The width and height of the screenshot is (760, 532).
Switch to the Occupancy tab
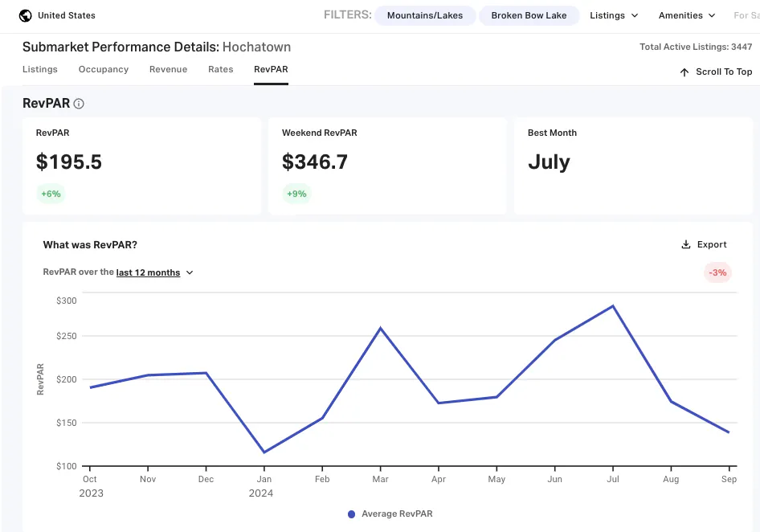click(x=104, y=69)
